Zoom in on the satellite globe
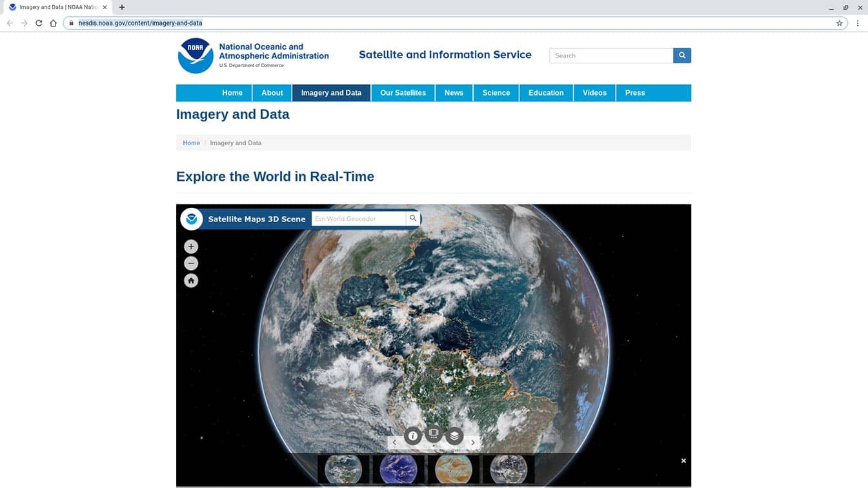 [x=191, y=247]
